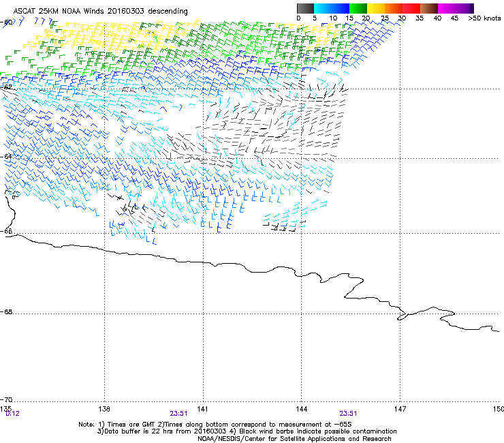Click the legend value '20'
This screenshot has width=504, height=443.
pos(366,18)
